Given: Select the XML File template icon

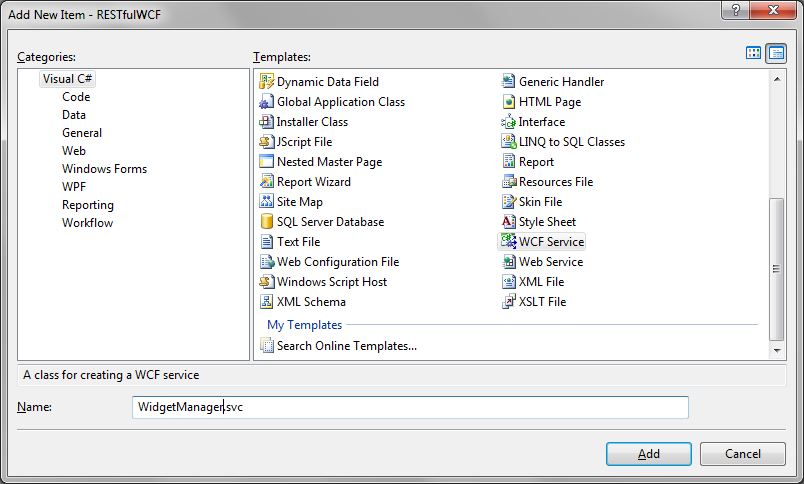Looking at the screenshot, I should coord(509,281).
